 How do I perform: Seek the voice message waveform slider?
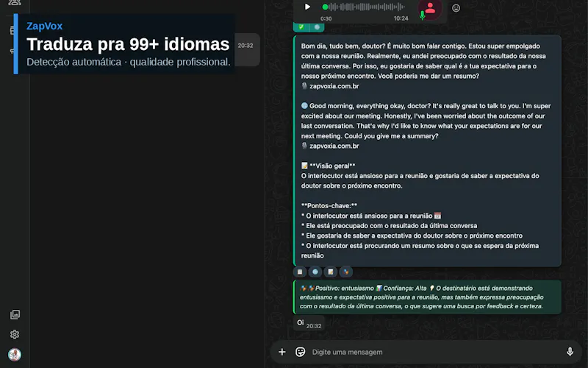tap(363, 7)
